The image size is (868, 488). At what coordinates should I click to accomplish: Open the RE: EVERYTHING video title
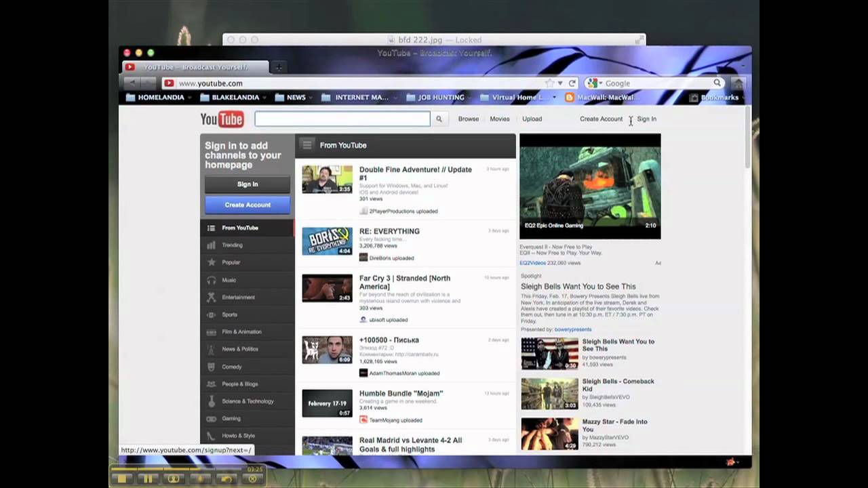[x=389, y=231]
